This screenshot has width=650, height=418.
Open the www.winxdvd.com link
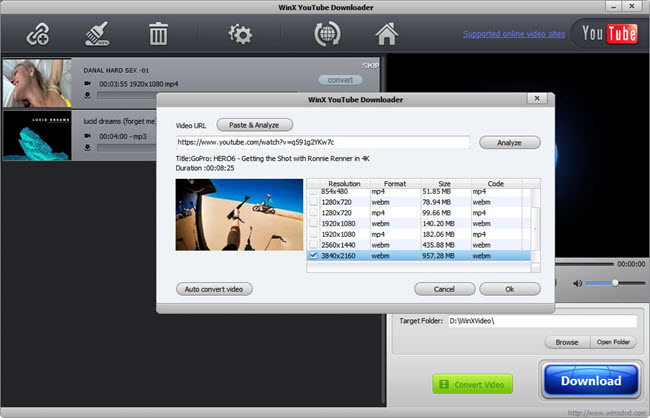pos(607,413)
